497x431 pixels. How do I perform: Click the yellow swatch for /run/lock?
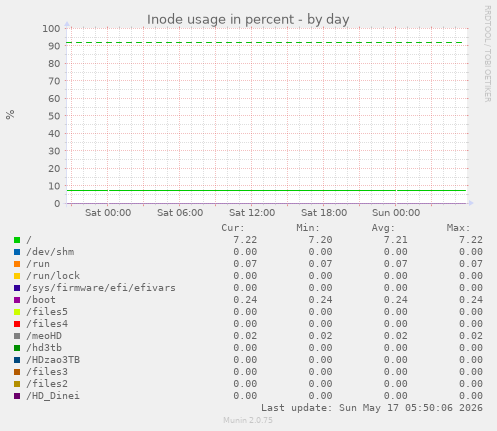pos(17,276)
